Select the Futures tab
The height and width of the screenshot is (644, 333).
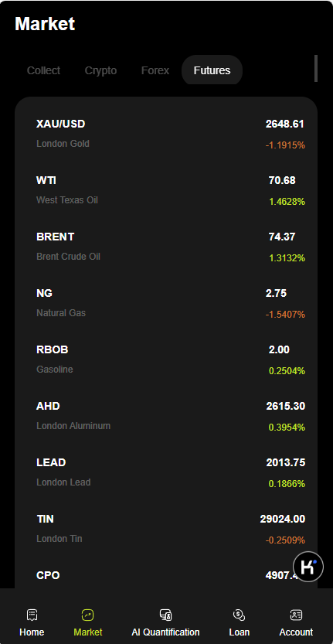pyautogui.click(x=212, y=70)
